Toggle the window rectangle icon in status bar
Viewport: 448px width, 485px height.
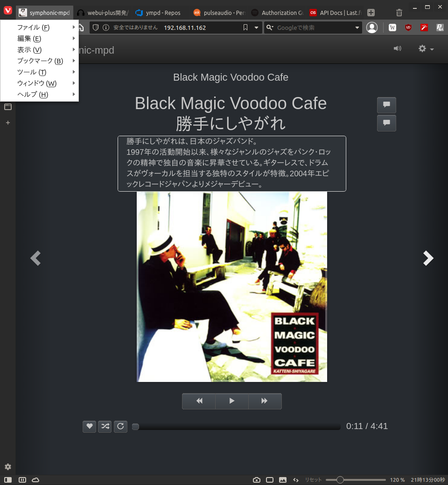(270, 480)
